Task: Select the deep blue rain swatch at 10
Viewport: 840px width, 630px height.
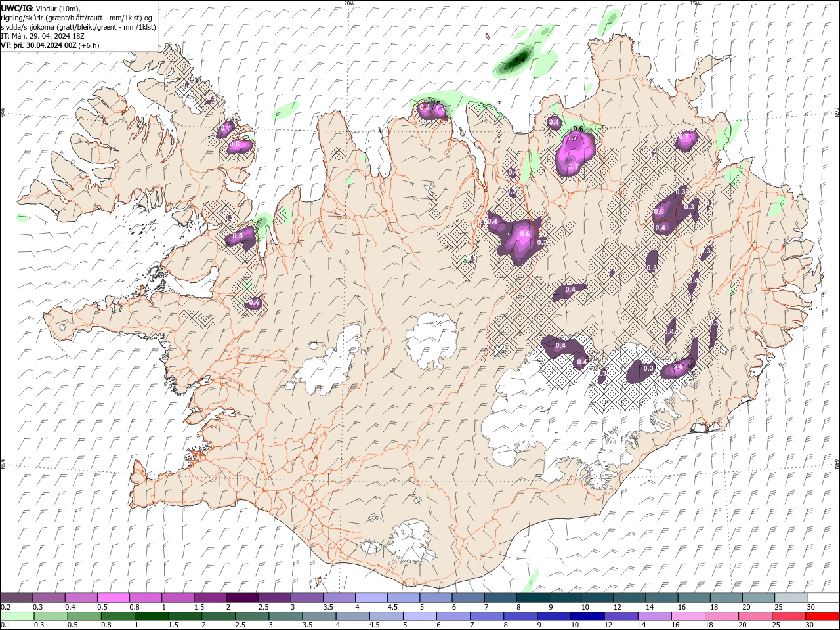Action: pos(587,616)
